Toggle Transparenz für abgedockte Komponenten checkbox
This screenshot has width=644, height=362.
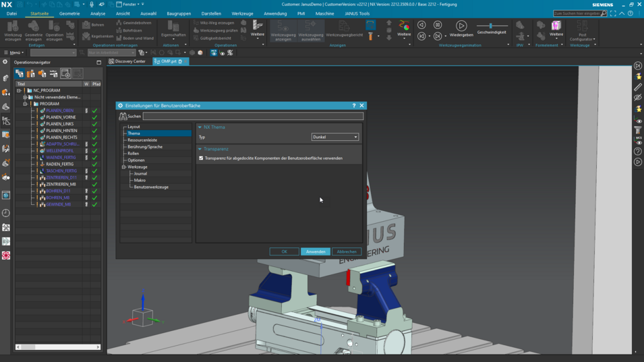click(x=201, y=158)
